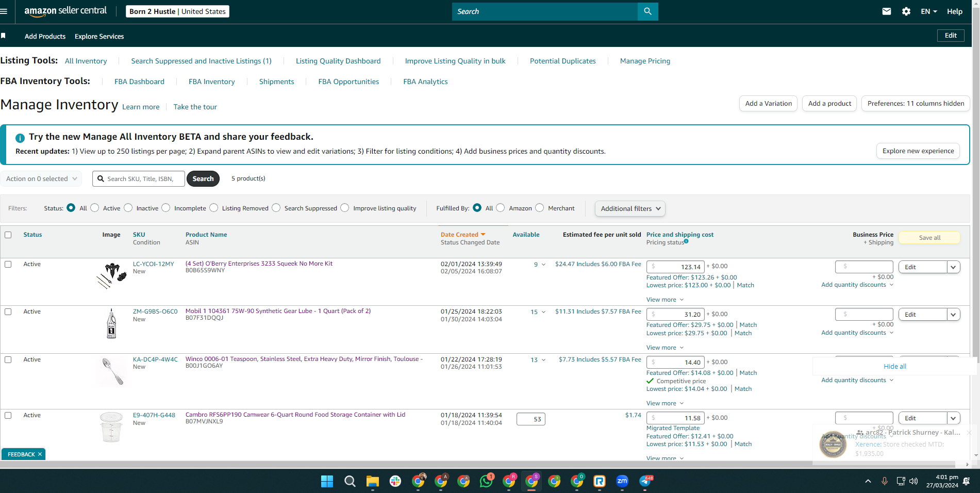The image size is (980, 493).
Task: Expand View more for Squeek No More Kit
Action: (665, 300)
